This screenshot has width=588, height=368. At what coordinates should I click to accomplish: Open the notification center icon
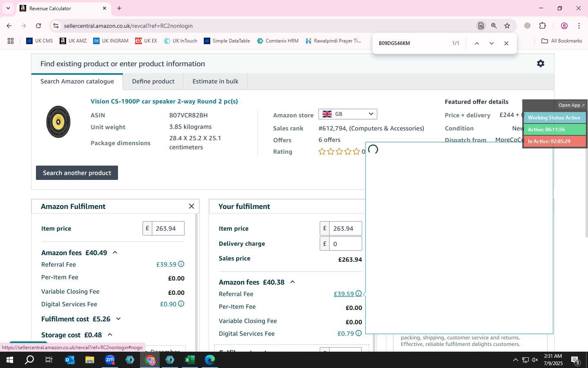(575, 360)
